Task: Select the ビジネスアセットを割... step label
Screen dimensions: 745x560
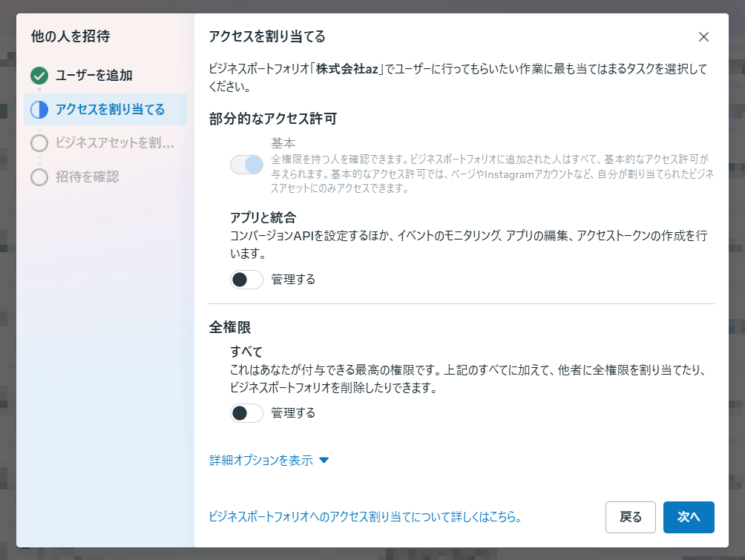Action: point(114,143)
